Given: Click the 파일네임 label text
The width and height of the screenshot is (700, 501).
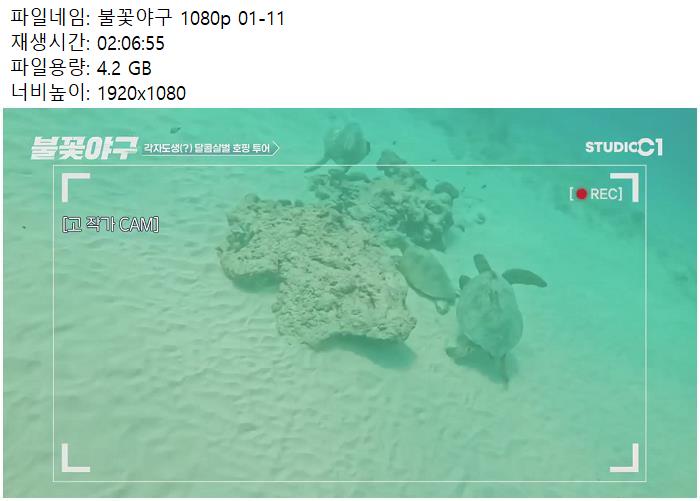Looking at the screenshot, I should 48,18.
